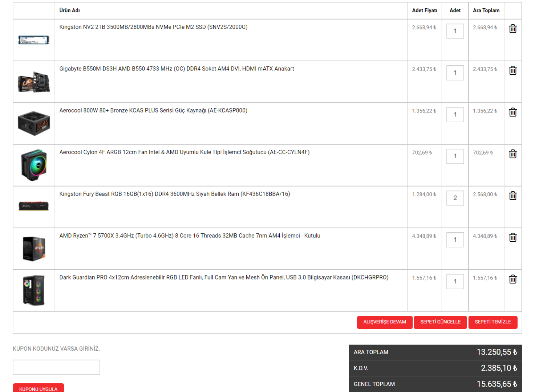Open Aerocool 800W 80+ Bronze product link
Viewport: 559px width, 392px height.
point(153,111)
